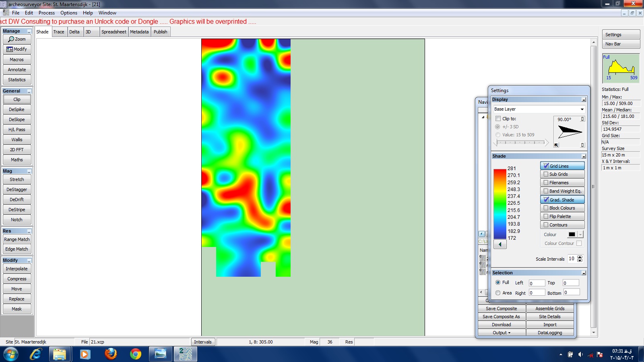
Task: Click the light direction arrow compass
Action: point(570,132)
